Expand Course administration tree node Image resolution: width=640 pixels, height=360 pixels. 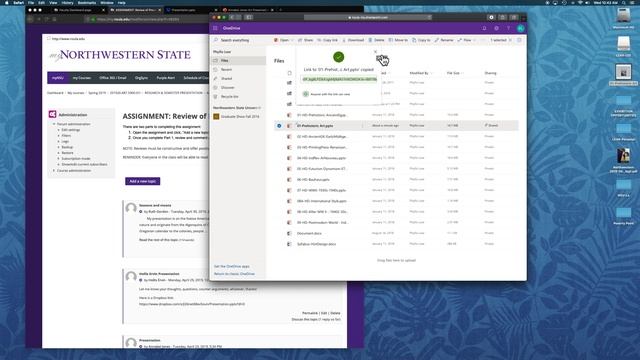[x=54, y=171]
